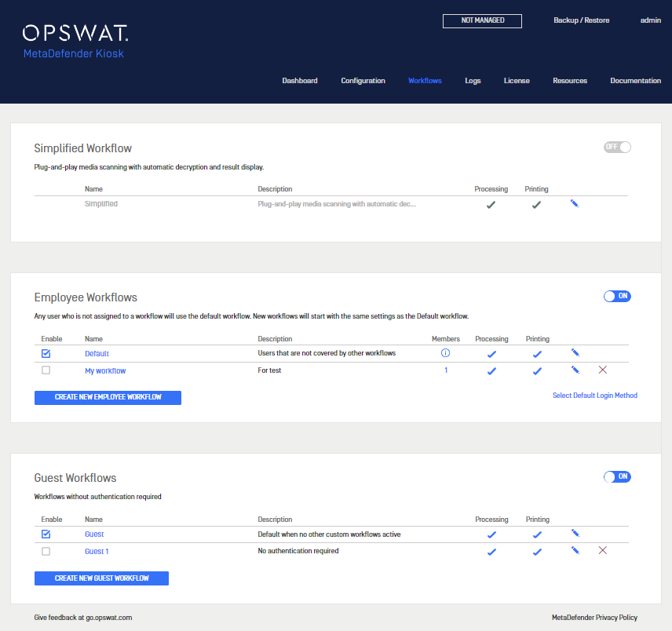Viewport: 672px width, 631px height.
Task: Open the Resources tab
Action: click(570, 81)
